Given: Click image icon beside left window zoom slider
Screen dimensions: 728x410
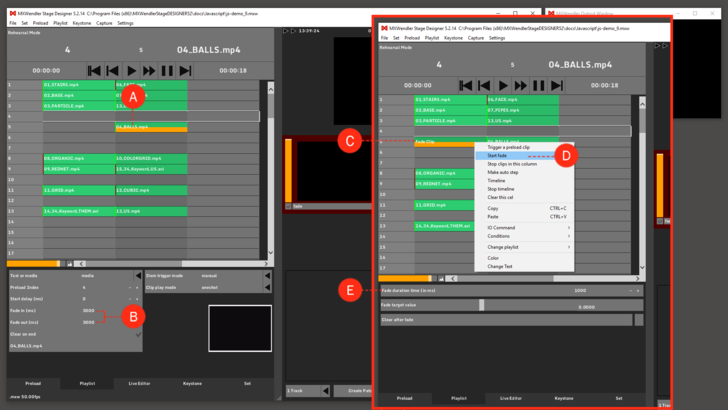Looking at the screenshot, I should coord(70,264).
